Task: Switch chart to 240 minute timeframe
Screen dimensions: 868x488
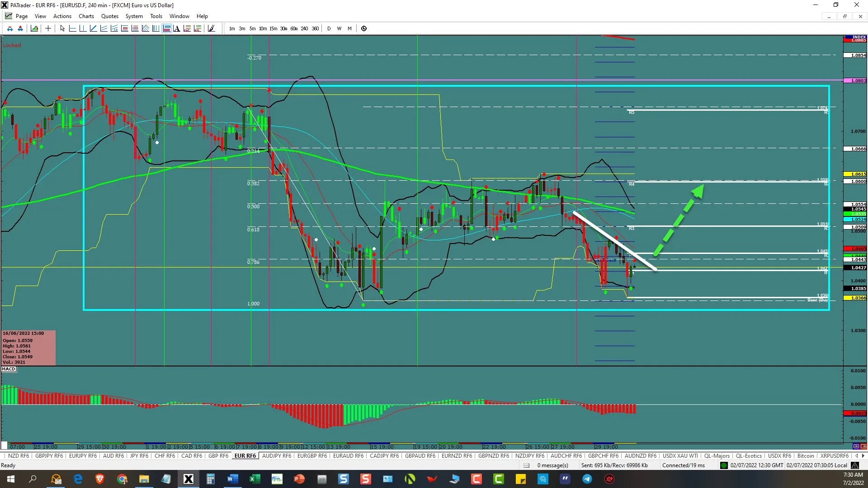Action: pos(304,28)
